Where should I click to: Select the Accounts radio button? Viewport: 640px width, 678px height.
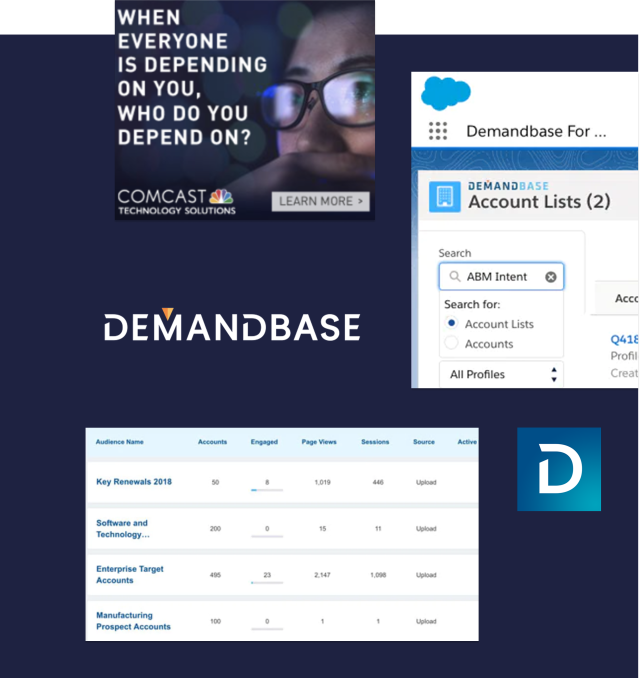(x=451, y=343)
